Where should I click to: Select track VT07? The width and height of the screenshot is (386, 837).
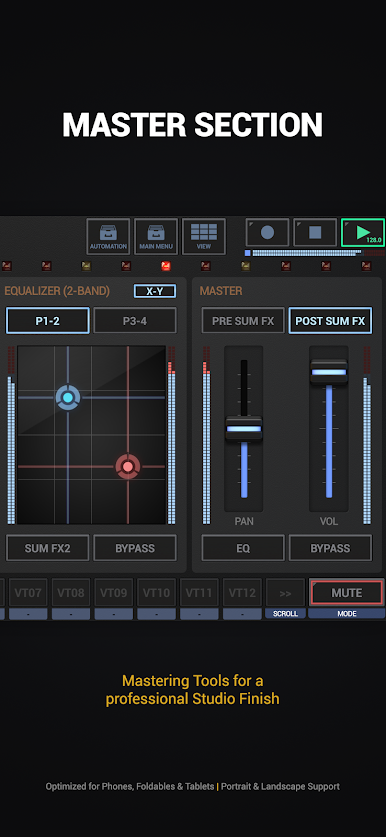pyautogui.click(x=28, y=593)
